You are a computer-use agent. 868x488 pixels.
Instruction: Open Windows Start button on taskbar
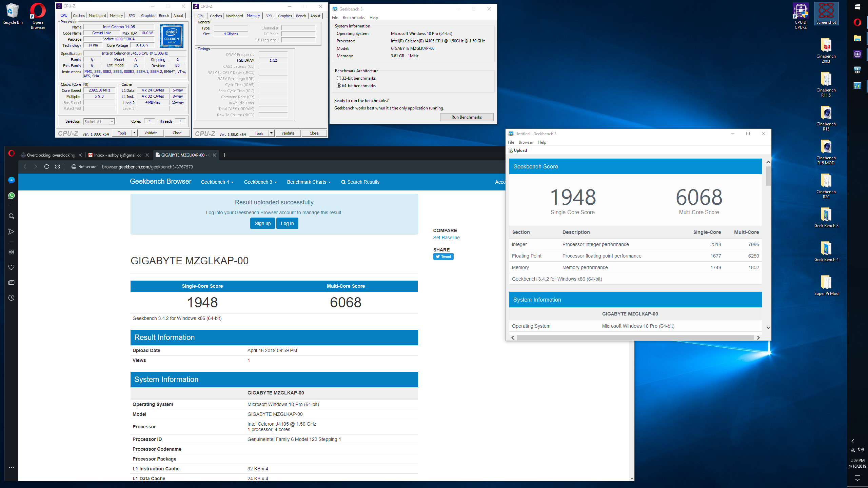[857, 7]
